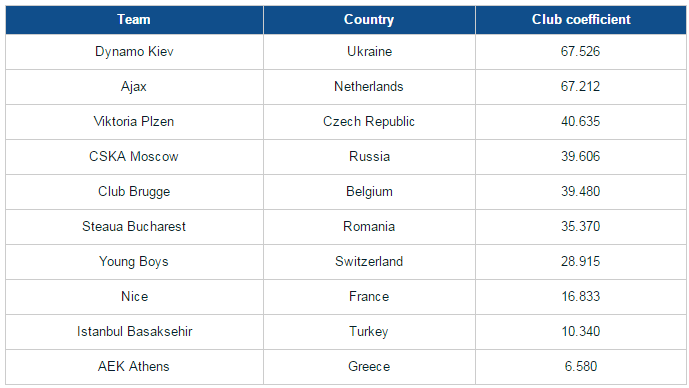Select the 6.580 coefficient value

point(580,367)
